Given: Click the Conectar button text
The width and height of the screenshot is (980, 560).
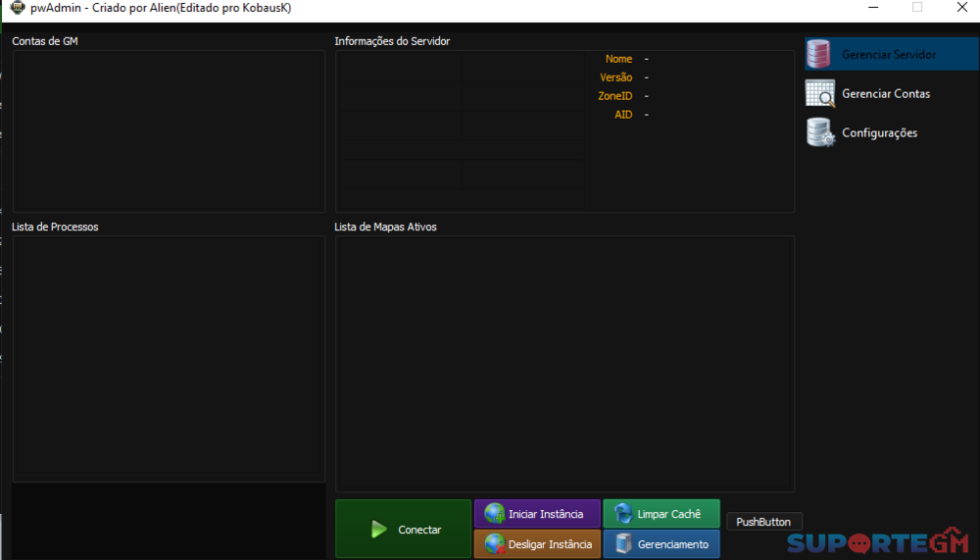Looking at the screenshot, I should pos(419,530).
